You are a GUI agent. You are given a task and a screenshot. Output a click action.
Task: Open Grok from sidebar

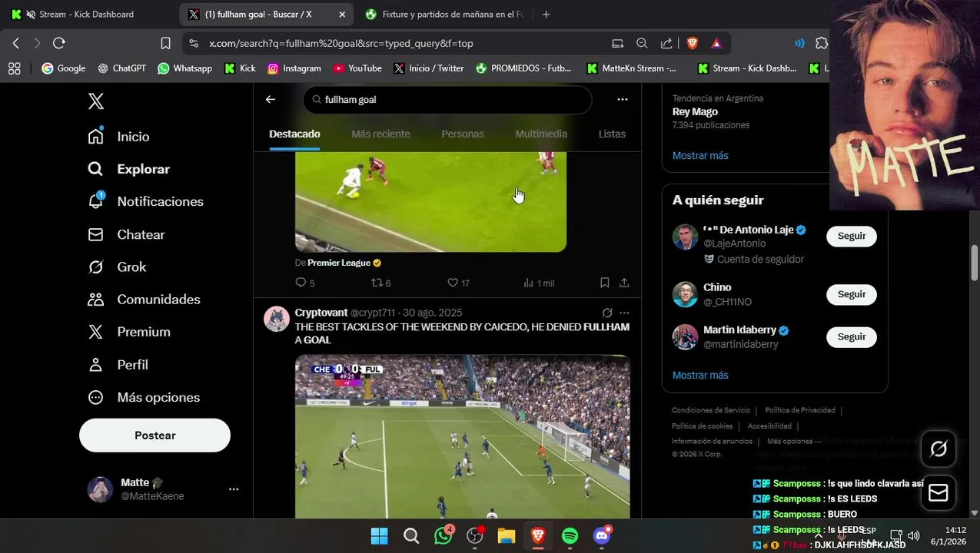coord(117,267)
